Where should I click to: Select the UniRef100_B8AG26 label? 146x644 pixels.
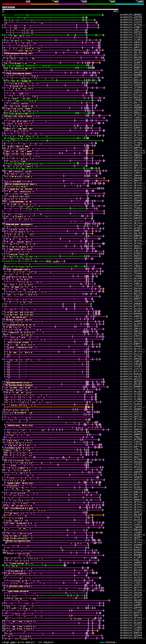tap(131, 50)
